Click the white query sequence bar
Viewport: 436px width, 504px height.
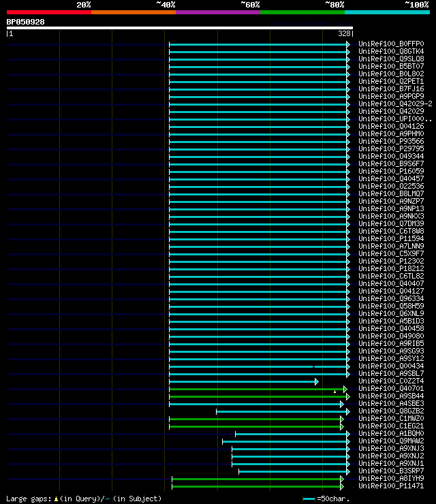click(x=180, y=28)
